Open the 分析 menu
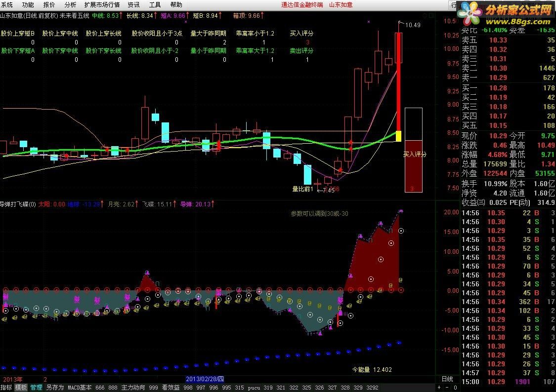 pos(70,4)
